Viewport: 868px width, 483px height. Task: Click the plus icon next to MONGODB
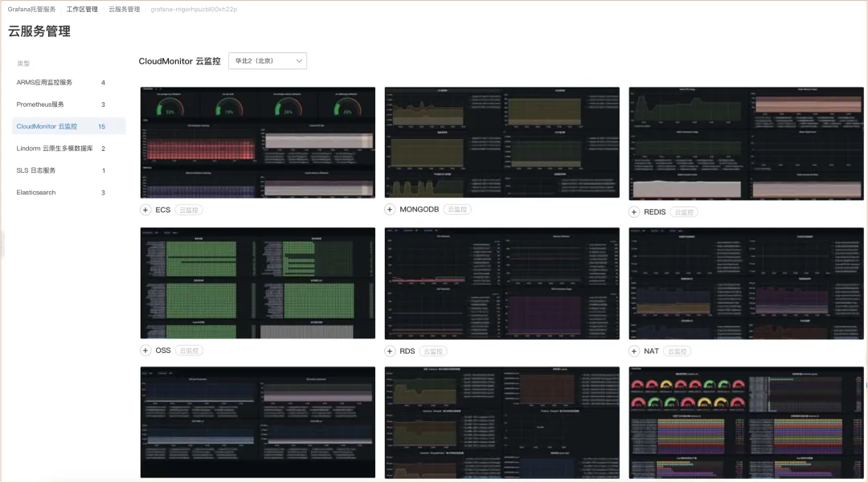click(390, 210)
